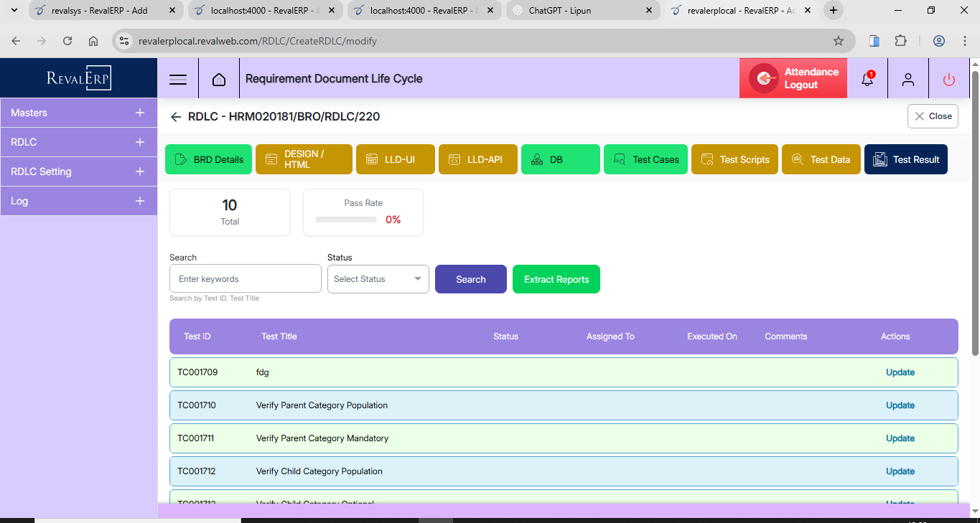Open the user profile icon
980x523 pixels.
[908, 79]
